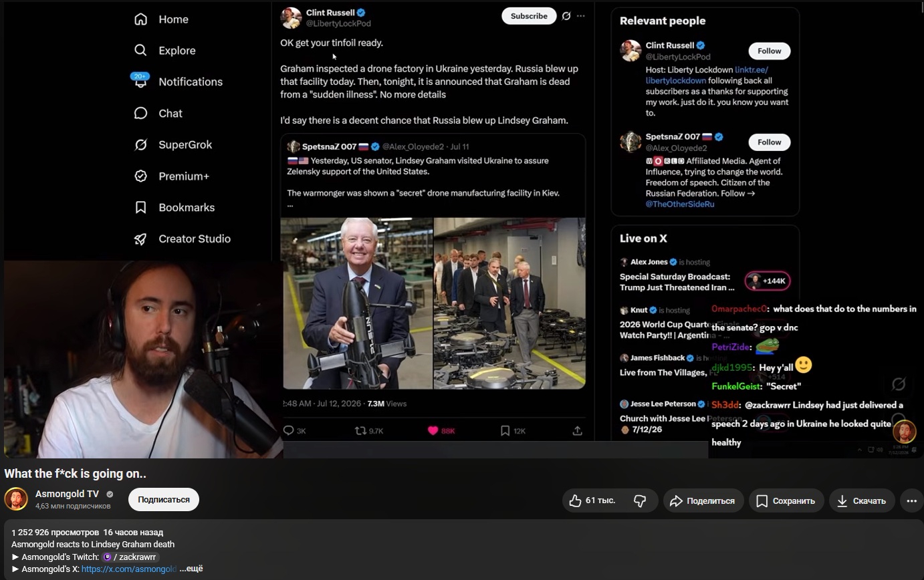Click the streamer webcam feed
Screen dimensions: 924x580
pyautogui.click(x=143, y=359)
